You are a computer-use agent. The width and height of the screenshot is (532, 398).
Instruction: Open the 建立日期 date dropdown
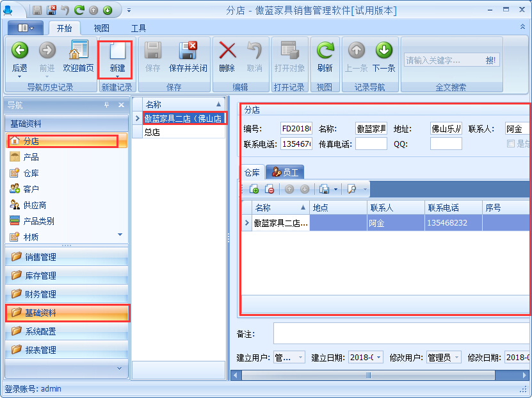(x=378, y=358)
